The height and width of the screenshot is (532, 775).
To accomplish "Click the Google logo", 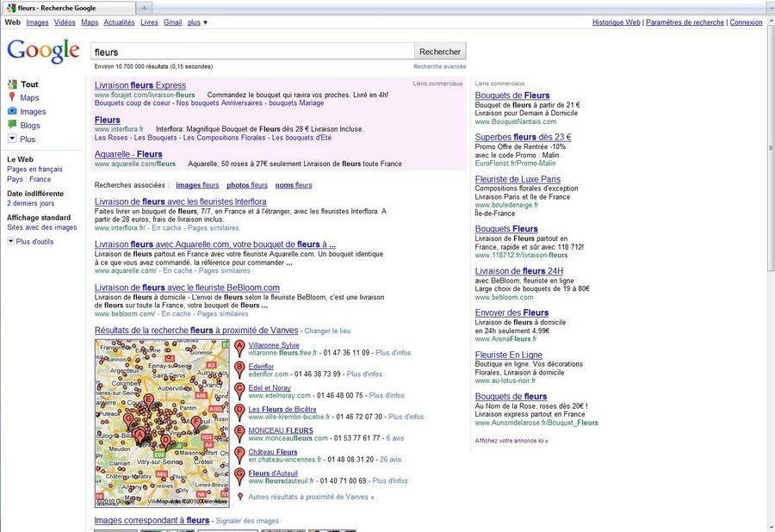I will (43, 52).
